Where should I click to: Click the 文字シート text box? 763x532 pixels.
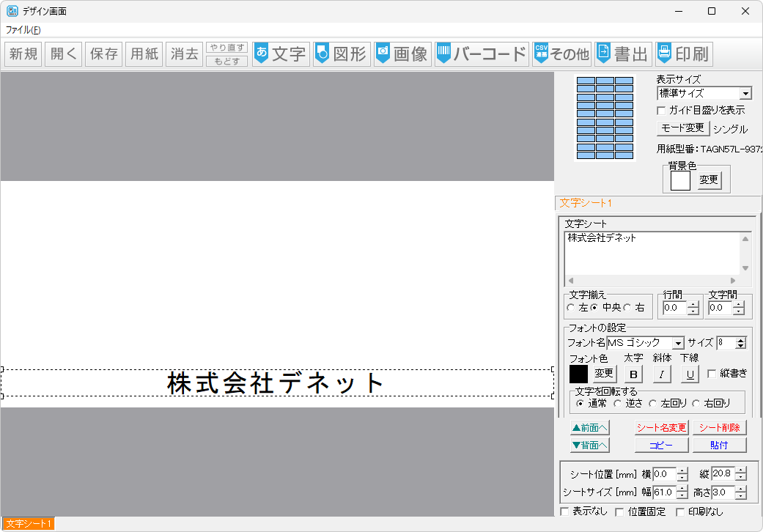(x=652, y=254)
